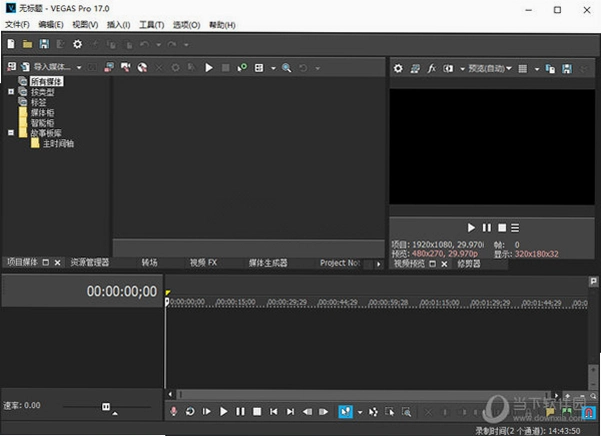Click the overlays grid icon in video preview
Screen dimensions: 601x436
[522, 69]
